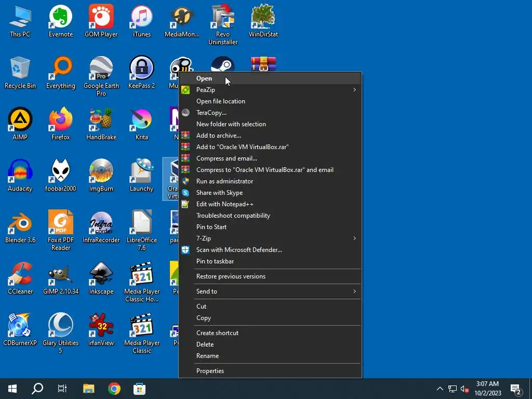Select Create shortcut
Screen dimensions: 532x399
click(x=270, y=333)
